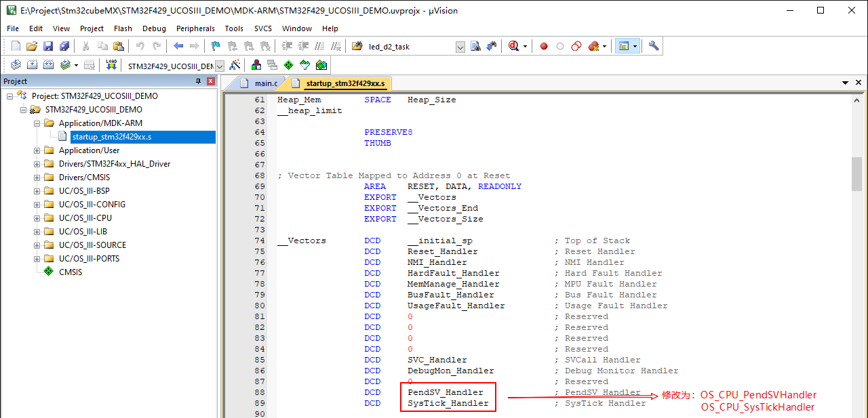Click the incremental find binoculars icon
868x418 pixels.
tap(491, 46)
